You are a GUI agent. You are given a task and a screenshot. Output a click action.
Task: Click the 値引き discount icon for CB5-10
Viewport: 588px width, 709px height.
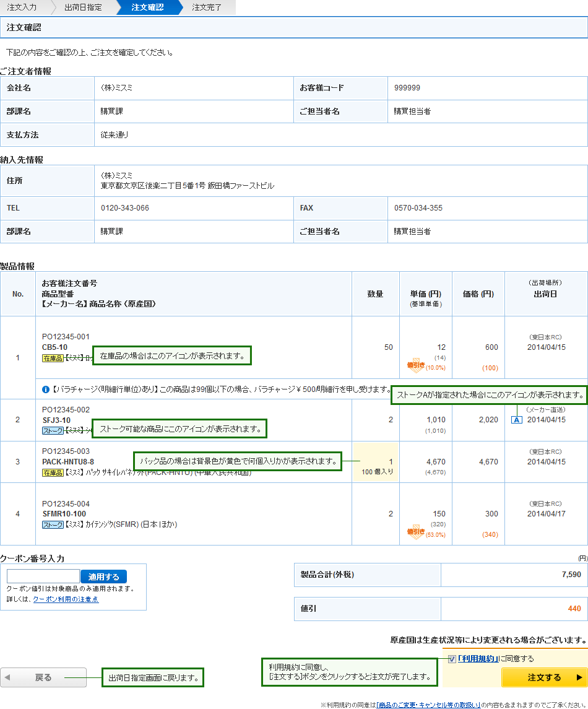(416, 366)
